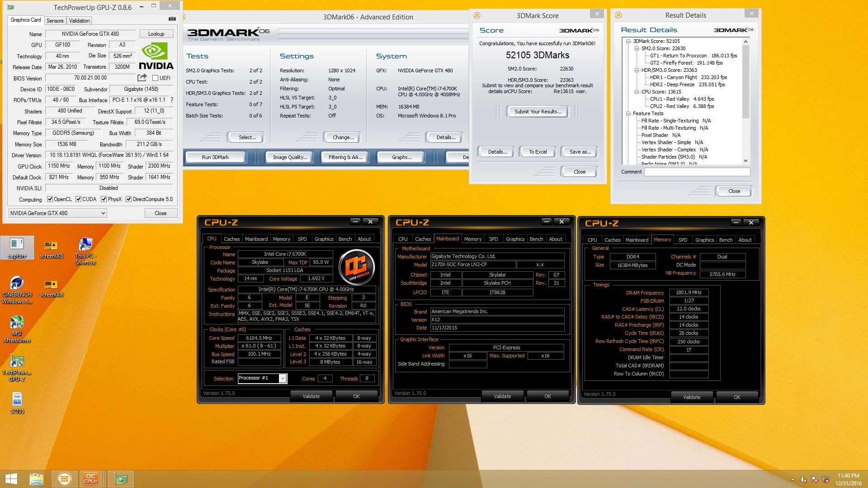868x488 pixels.
Task: Click the Comment input field
Action: coord(697,172)
